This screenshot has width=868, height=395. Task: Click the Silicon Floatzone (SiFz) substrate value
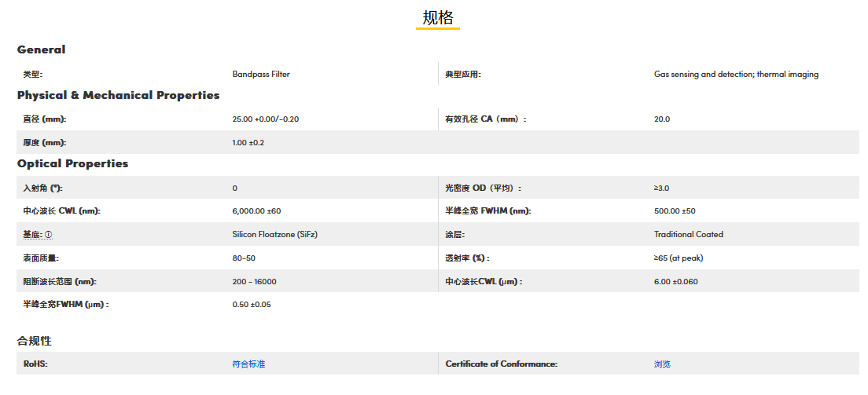[274, 234]
